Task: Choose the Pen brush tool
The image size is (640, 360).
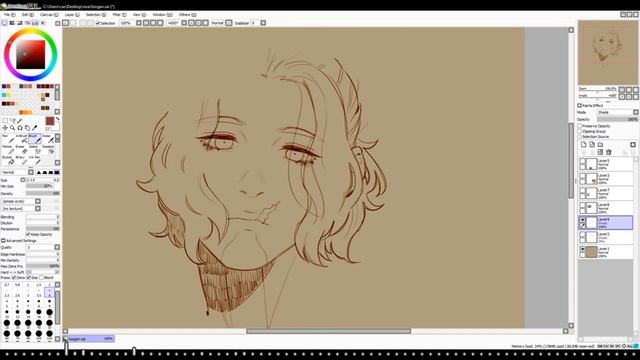Action: 8,139
